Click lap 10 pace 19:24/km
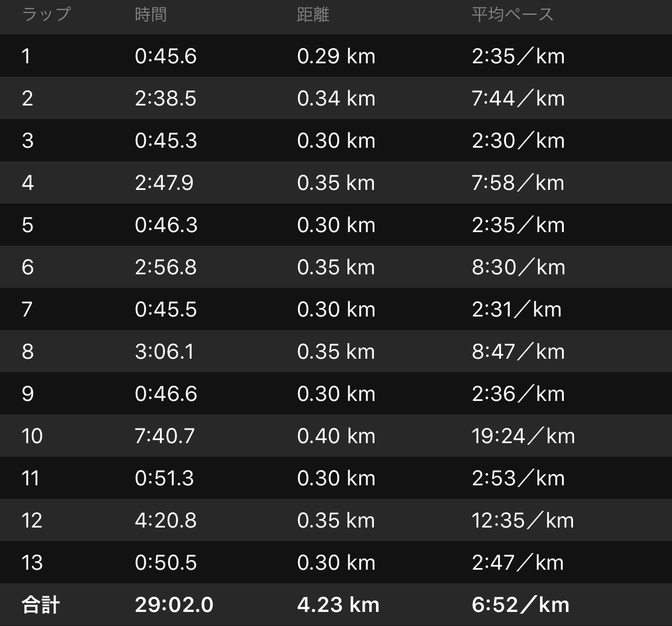 (x=523, y=436)
